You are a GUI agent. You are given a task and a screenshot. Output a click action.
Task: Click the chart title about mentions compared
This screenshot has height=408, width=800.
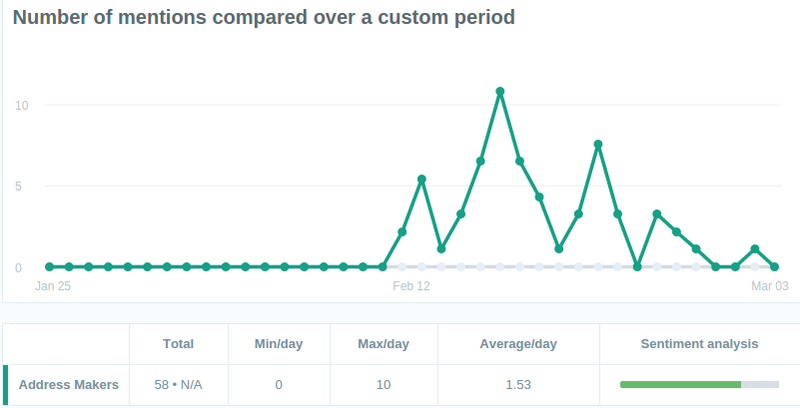click(x=264, y=18)
